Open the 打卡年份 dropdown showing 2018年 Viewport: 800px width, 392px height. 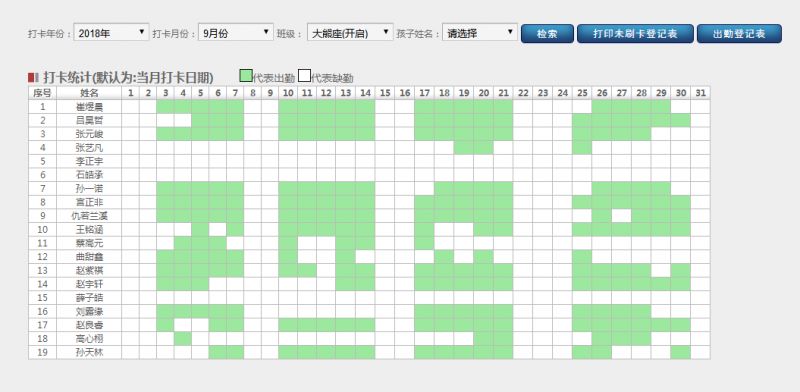click(x=111, y=33)
